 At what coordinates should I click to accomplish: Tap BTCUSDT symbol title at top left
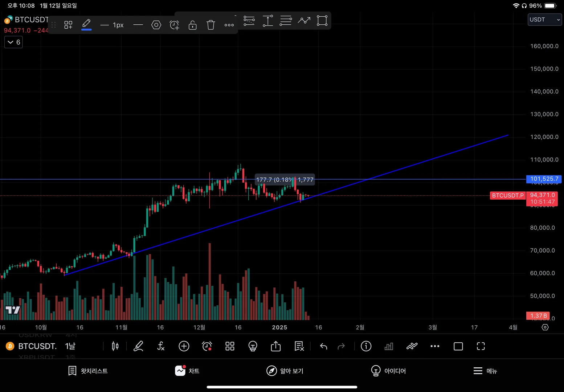pyautogui.click(x=31, y=20)
